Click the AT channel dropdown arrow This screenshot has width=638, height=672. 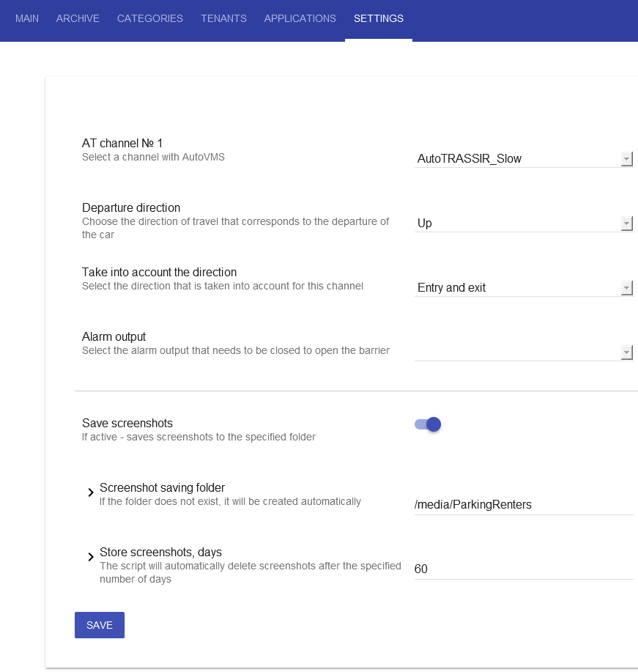click(x=626, y=159)
